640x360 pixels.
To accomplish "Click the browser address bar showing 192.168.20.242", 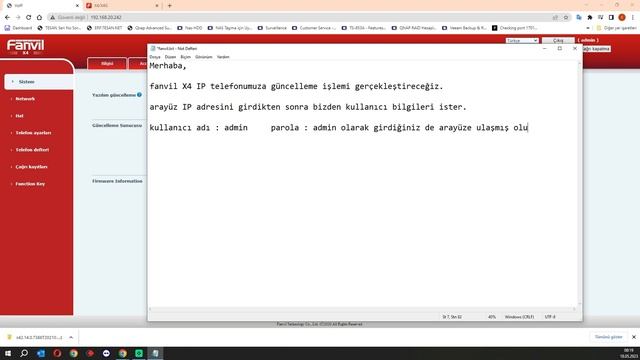I will click(302, 17).
